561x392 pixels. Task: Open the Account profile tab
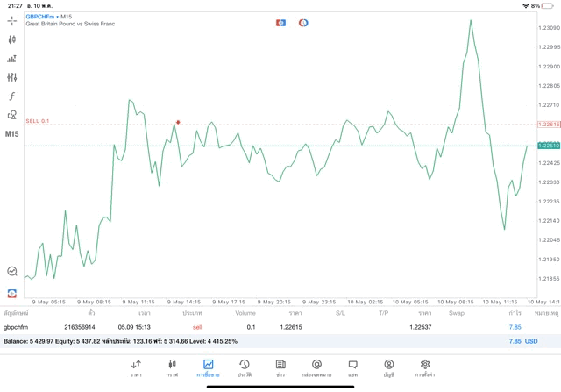(x=388, y=367)
